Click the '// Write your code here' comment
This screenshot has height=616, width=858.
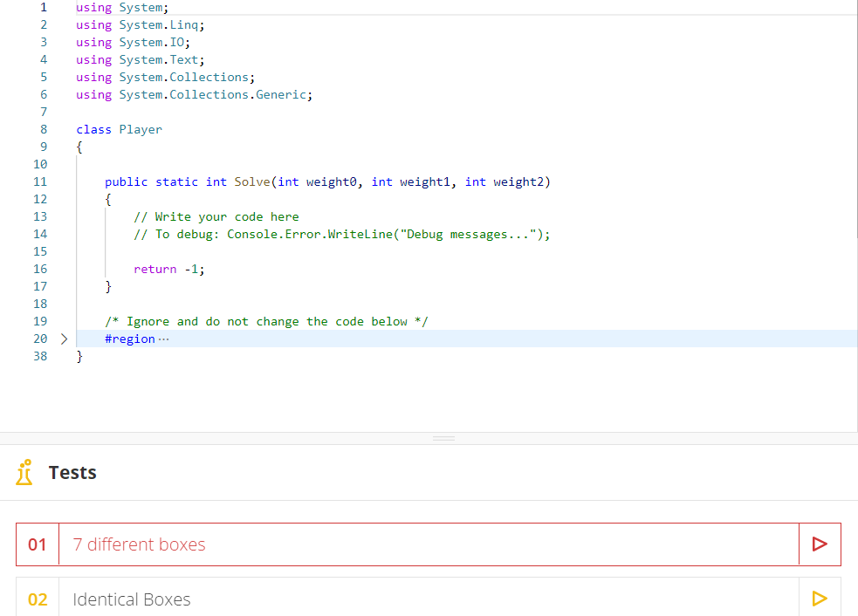click(216, 216)
